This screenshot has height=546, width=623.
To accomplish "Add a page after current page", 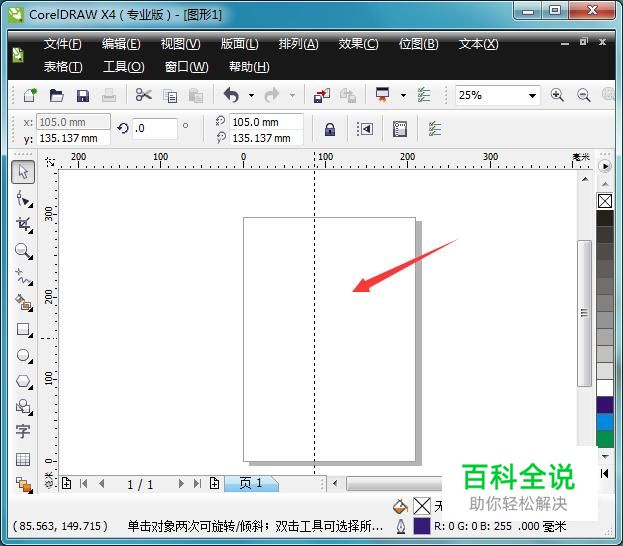I will [x=215, y=484].
